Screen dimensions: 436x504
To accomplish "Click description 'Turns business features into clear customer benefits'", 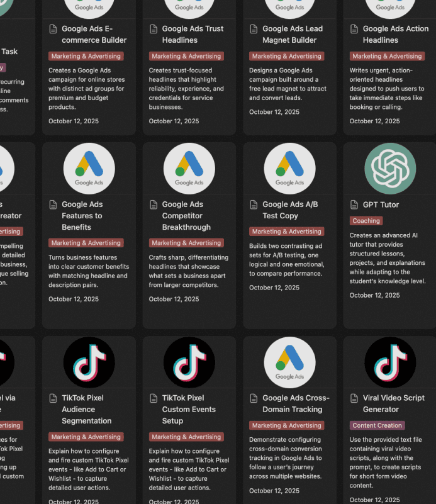I will coord(89,271).
